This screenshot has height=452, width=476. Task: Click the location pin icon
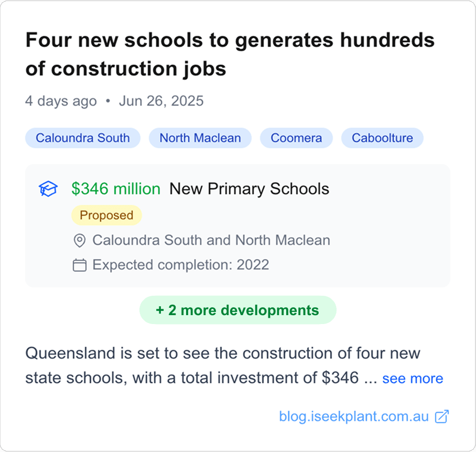(79, 241)
